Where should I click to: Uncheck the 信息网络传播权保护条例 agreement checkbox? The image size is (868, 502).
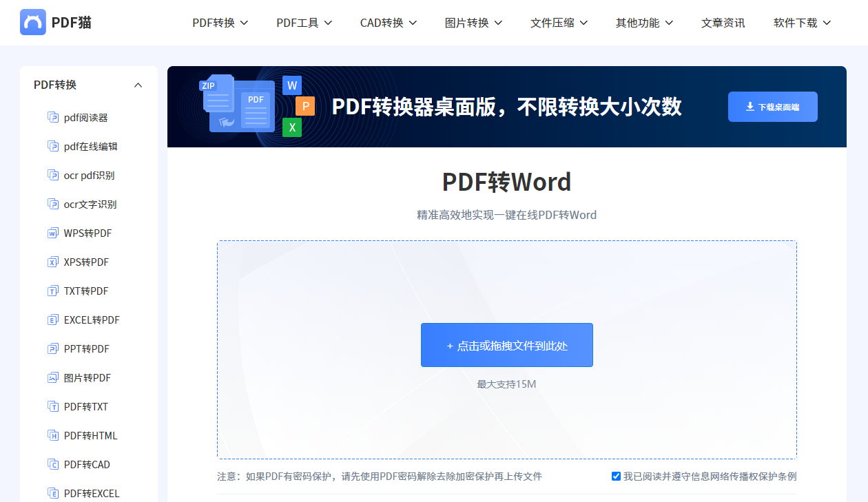pyautogui.click(x=616, y=476)
